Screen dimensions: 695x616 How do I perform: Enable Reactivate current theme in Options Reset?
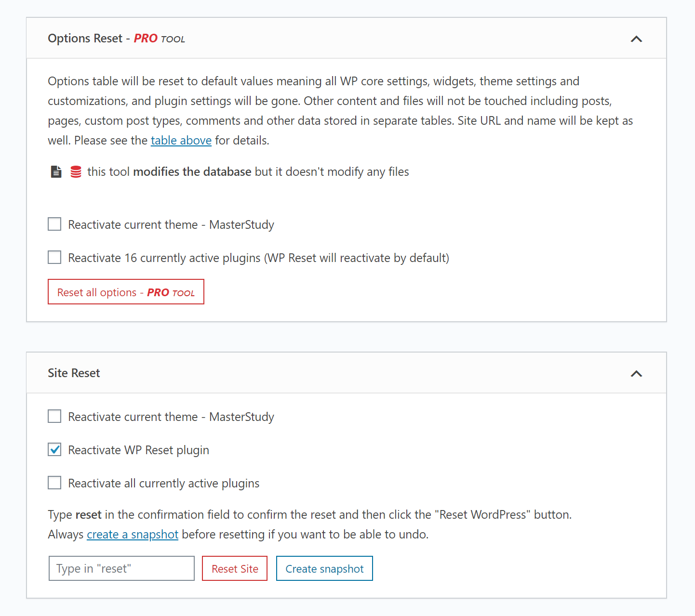(54, 224)
